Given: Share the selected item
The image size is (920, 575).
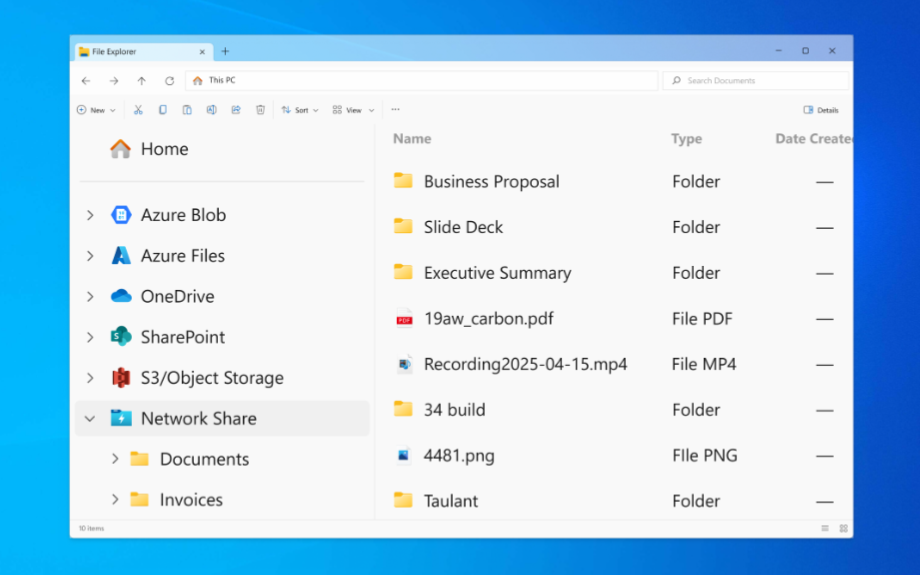Looking at the screenshot, I should pyautogui.click(x=236, y=110).
